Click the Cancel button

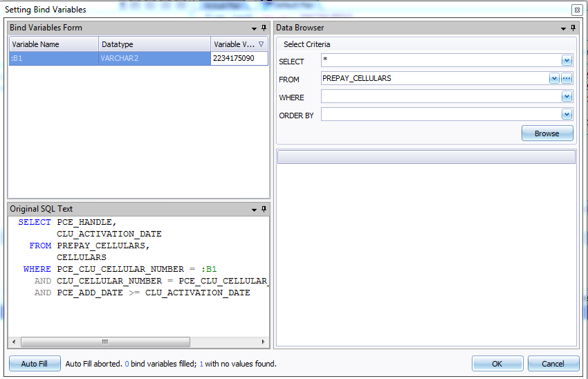click(x=553, y=364)
